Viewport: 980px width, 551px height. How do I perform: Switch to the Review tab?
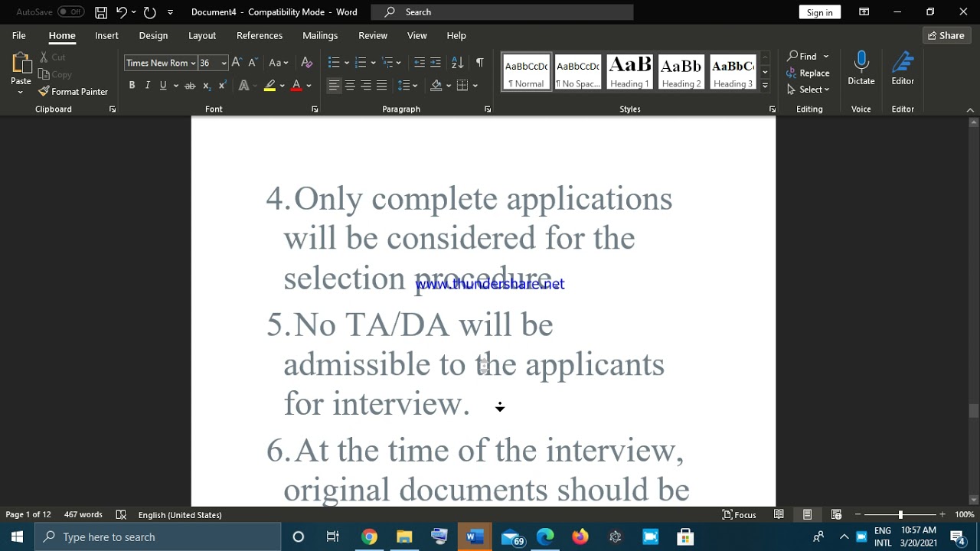(373, 35)
